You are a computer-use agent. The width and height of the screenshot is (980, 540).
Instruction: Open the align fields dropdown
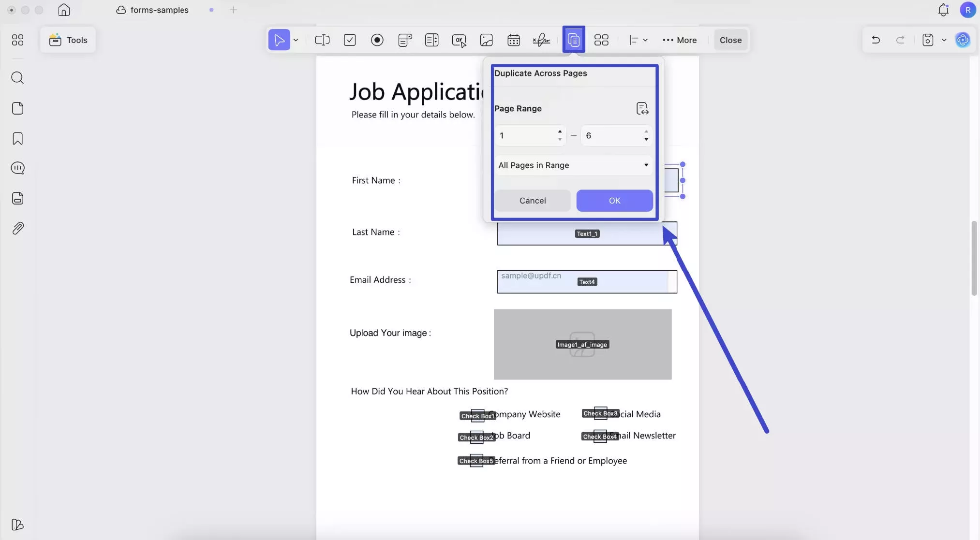(638, 40)
